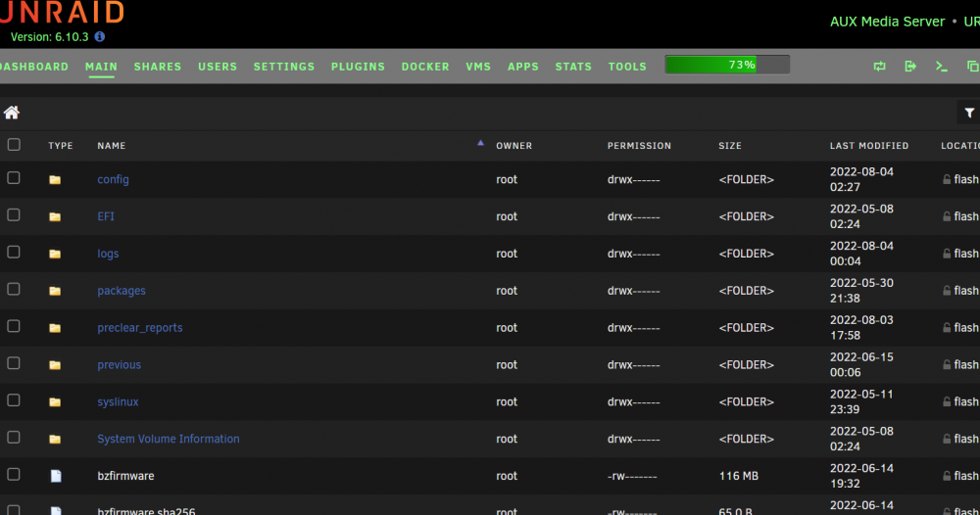
Task: Open the VMs tab
Action: 478,67
